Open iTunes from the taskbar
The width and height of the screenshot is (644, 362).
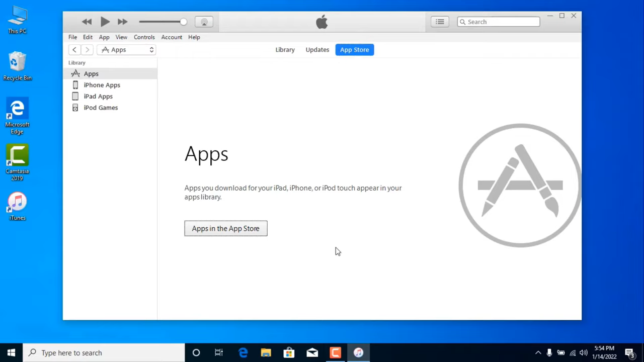click(358, 352)
